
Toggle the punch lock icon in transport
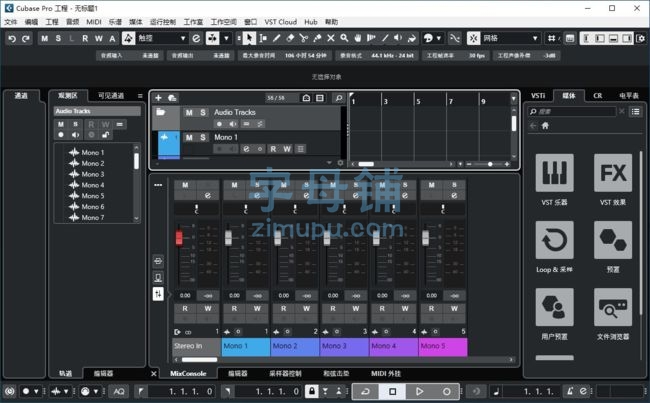coord(312,391)
